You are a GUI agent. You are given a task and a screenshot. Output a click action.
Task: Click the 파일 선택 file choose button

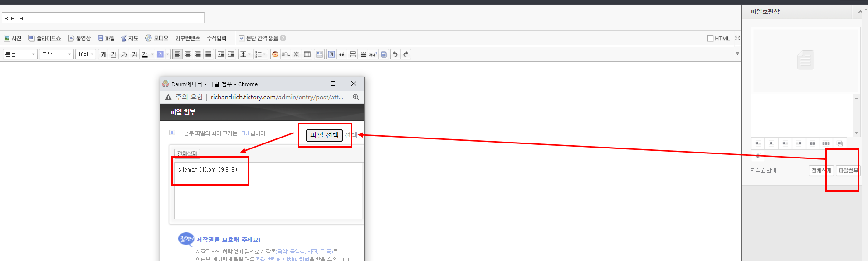[324, 135]
